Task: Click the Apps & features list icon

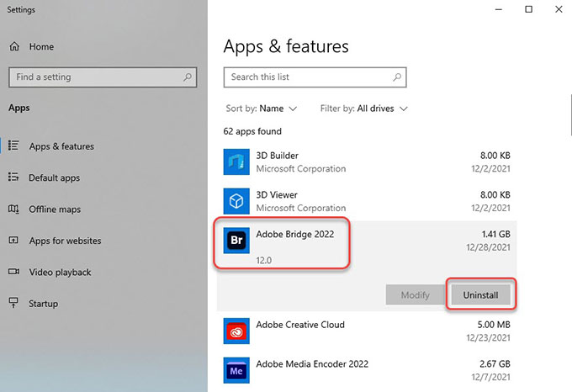Action: tap(13, 146)
